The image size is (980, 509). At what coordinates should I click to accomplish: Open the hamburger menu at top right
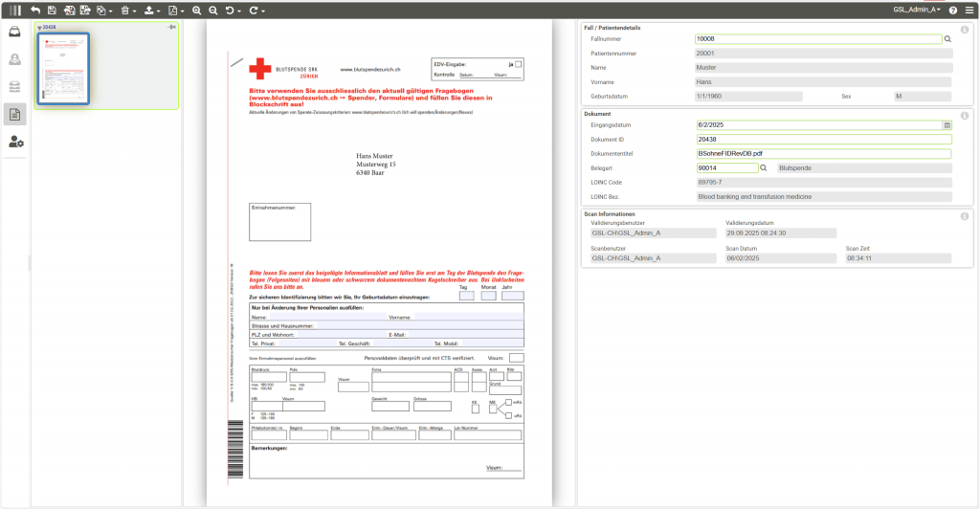point(969,10)
